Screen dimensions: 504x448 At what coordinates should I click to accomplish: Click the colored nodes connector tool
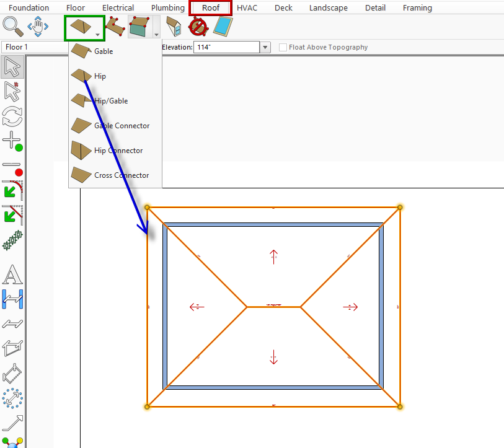tap(12, 442)
